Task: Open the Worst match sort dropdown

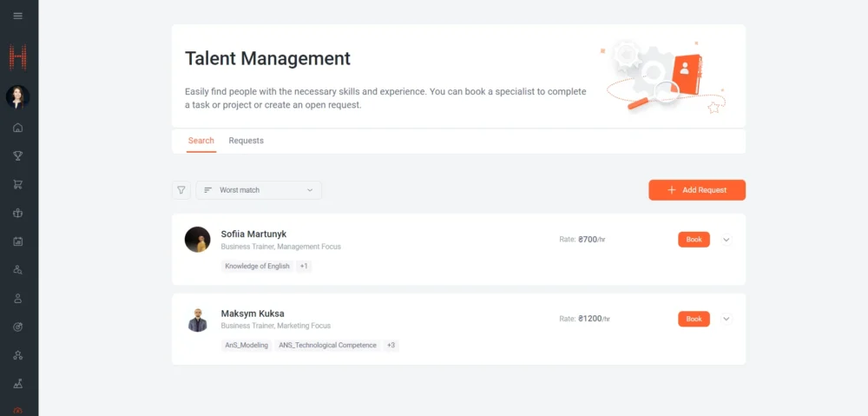Action: pyautogui.click(x=259, y=190)
